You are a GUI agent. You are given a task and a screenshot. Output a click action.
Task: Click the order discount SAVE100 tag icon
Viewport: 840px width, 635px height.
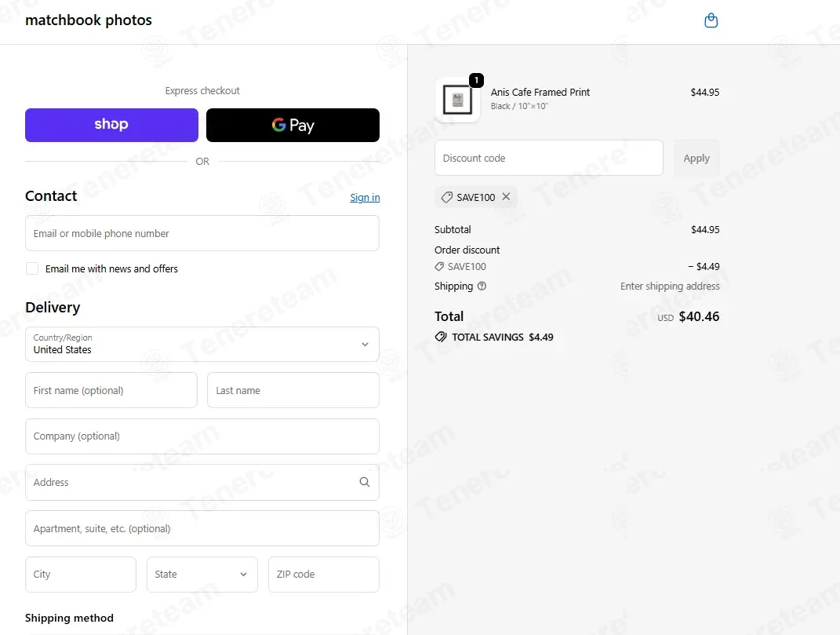pyautogui.click(x=439, y=267)
